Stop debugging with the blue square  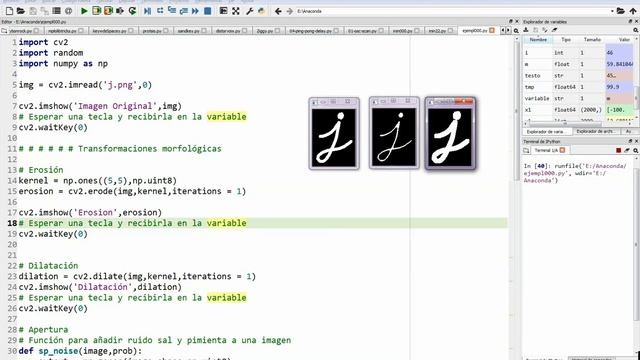(x=207, y=11)
